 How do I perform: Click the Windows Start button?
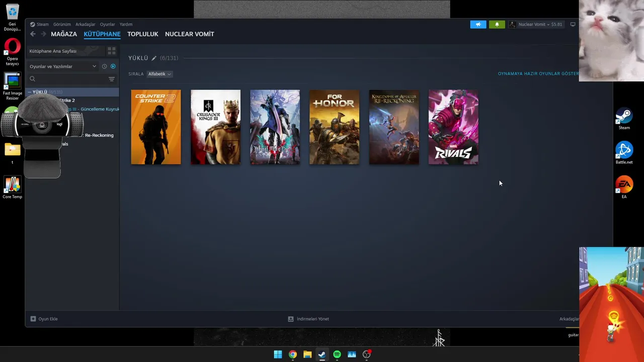pyautogui.click(x=278, y=354)
